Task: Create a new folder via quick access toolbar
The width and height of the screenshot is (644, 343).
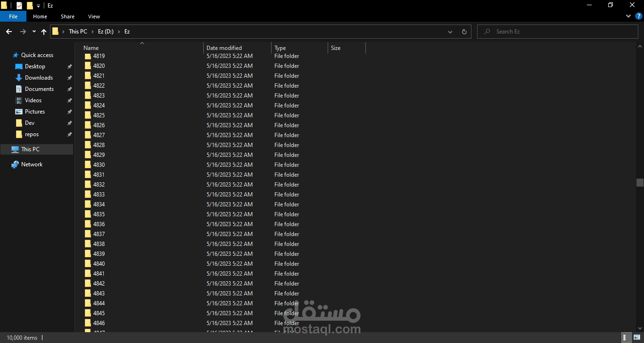Action: pyautogui.click(x=30, y=5)
